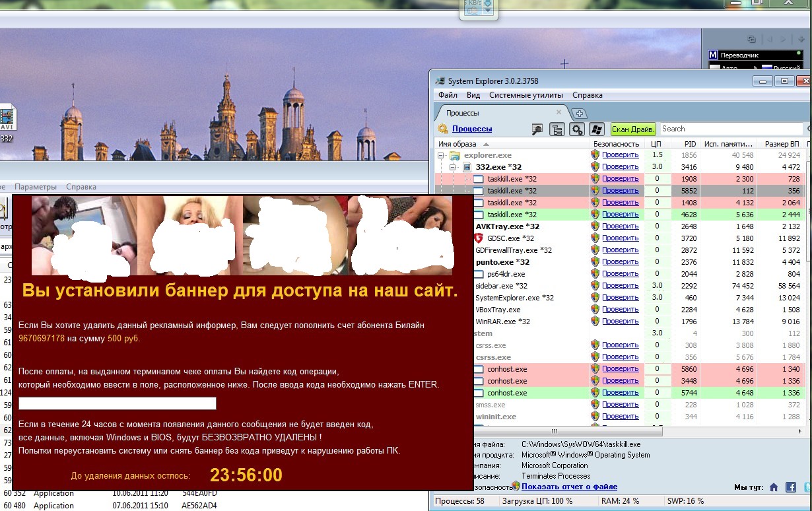This screenshot has height=511, width=812.
Task: Click the System Explorer title bar icon
Action: coord(440,81)
